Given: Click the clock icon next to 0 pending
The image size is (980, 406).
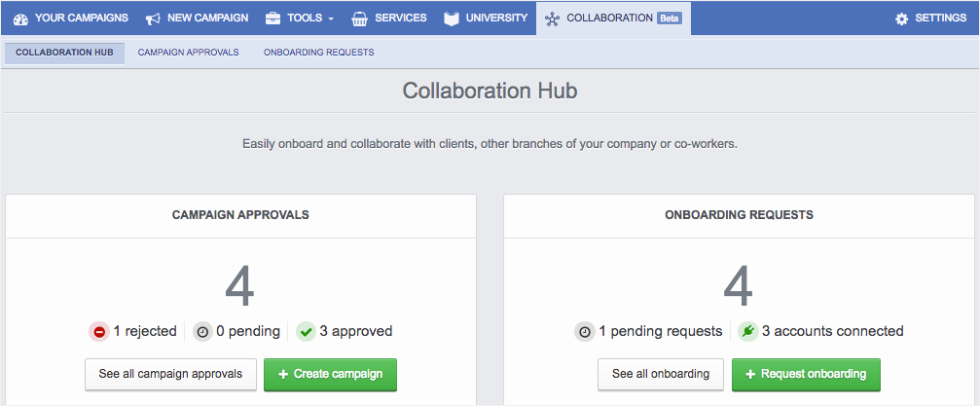Looking at the screenshot, I should pos(202,332).
